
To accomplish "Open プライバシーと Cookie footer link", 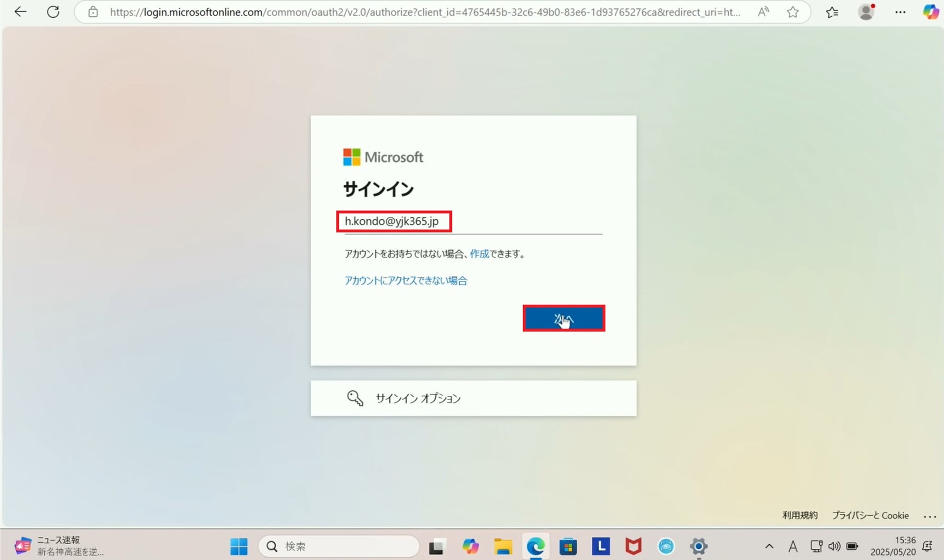I will (x=870, y=515).
